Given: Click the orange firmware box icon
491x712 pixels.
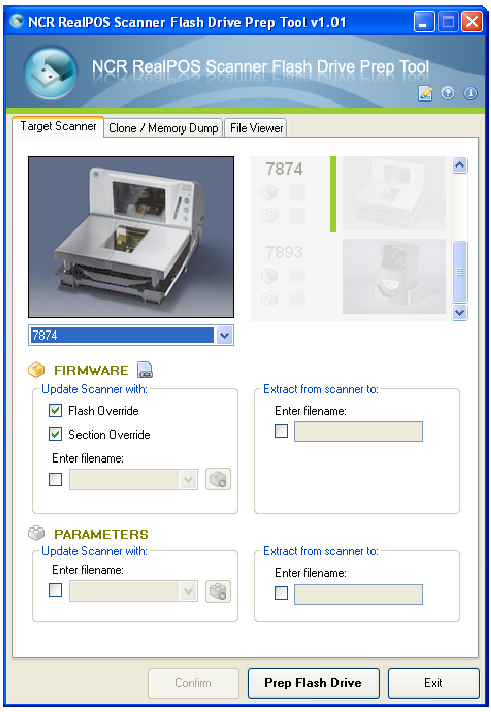Looking at the screenshot, I should tap(37, 370).
